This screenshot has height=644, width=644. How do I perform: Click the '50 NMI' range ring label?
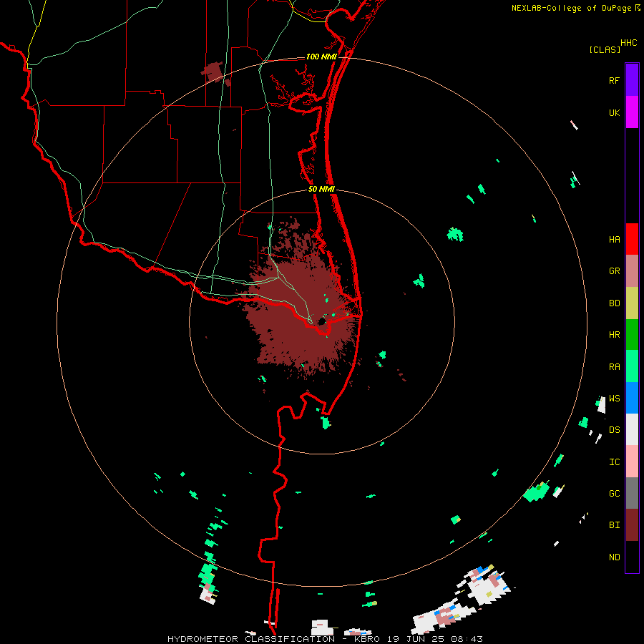[321, 189]
